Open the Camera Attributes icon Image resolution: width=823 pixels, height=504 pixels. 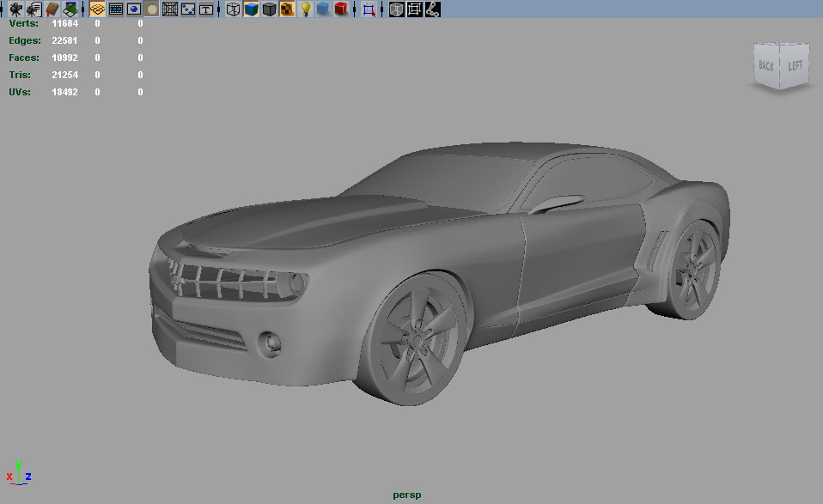coord(34,9)
